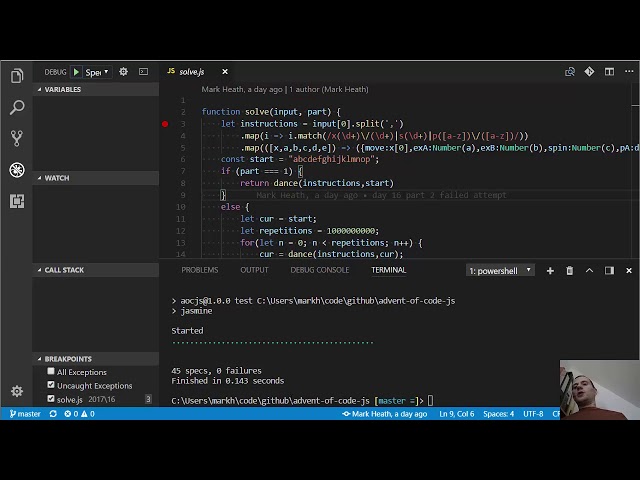Click Ln 9, Col 6 cursor position
This screenshot has width=640, height=480.
(457, 413)
